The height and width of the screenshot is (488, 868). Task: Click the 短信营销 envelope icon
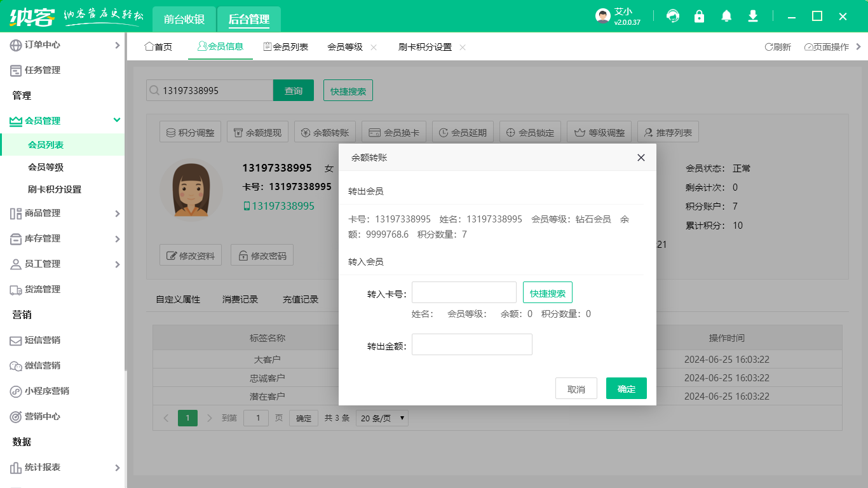(x=15, y=341)
